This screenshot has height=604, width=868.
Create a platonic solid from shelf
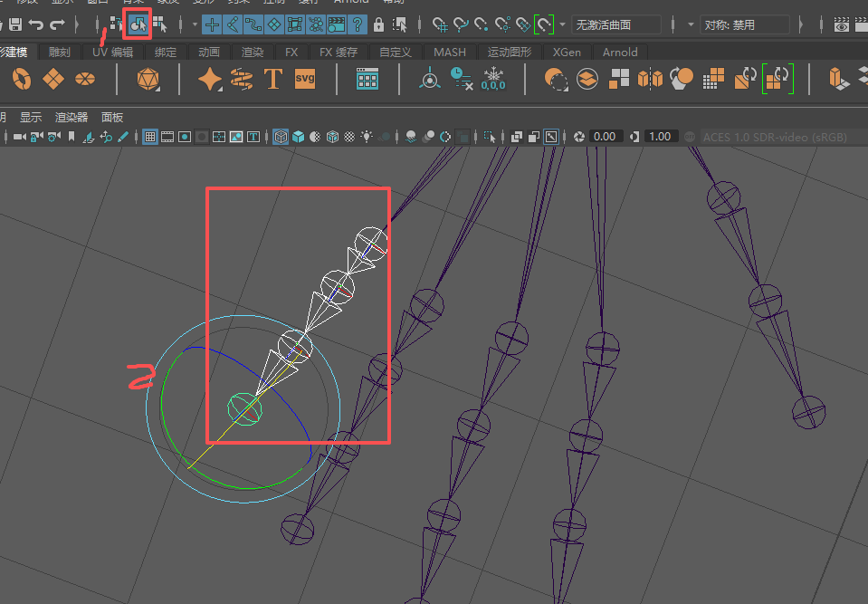[148, 79]
